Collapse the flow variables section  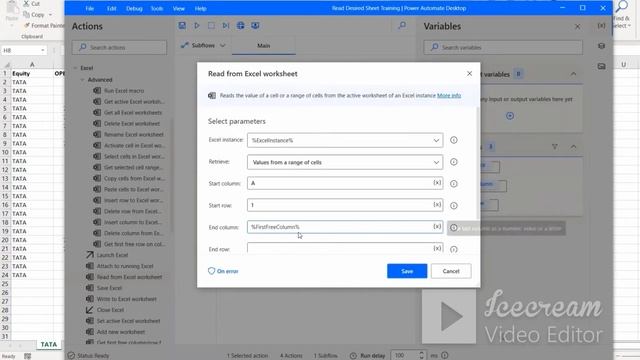click(573, 147)
